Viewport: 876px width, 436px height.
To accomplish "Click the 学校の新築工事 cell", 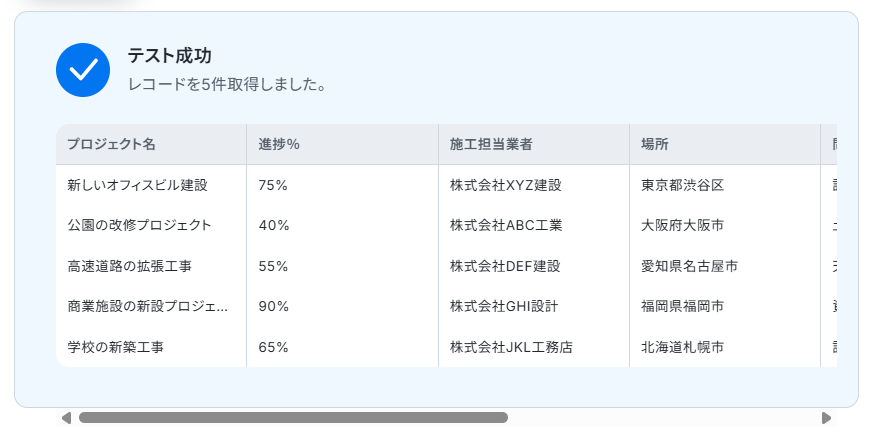I will 115,347.
